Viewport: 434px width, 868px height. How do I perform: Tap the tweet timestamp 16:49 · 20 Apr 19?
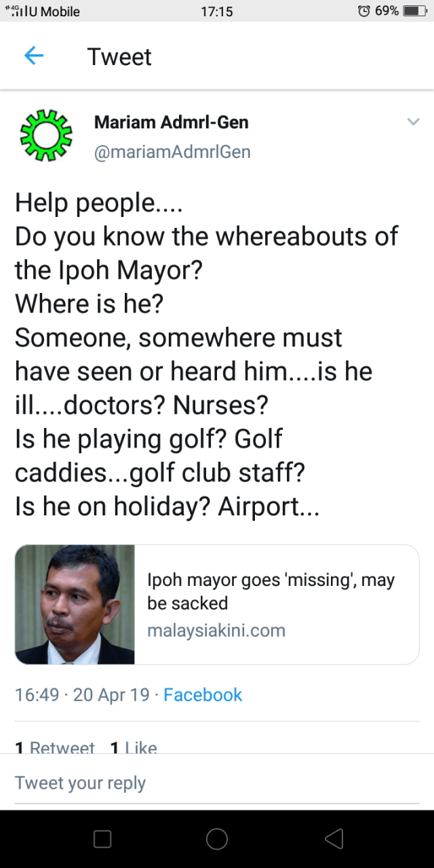pos(82,694)
